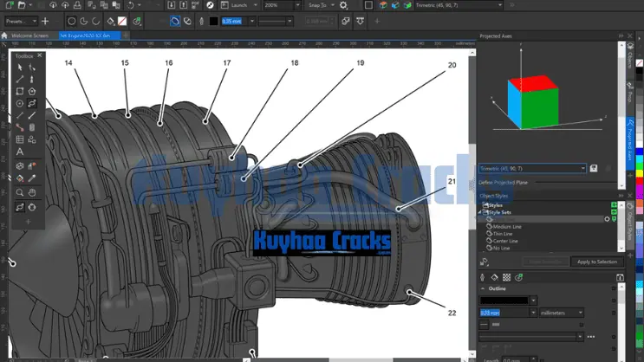Viewport: 644px width, 362px height.
Task: Open the zoom level 200% dropdown
Action: (x=296, y=5)
